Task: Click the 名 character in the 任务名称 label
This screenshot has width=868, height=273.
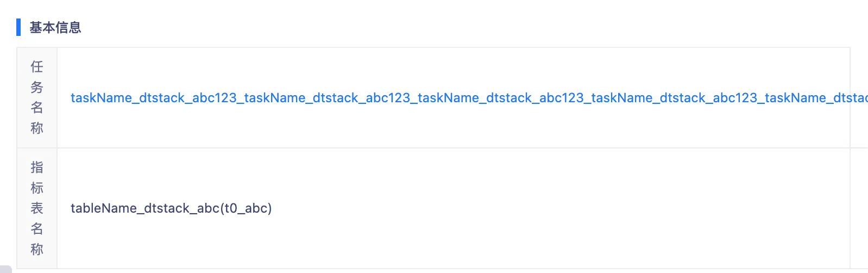Action: 37,108
